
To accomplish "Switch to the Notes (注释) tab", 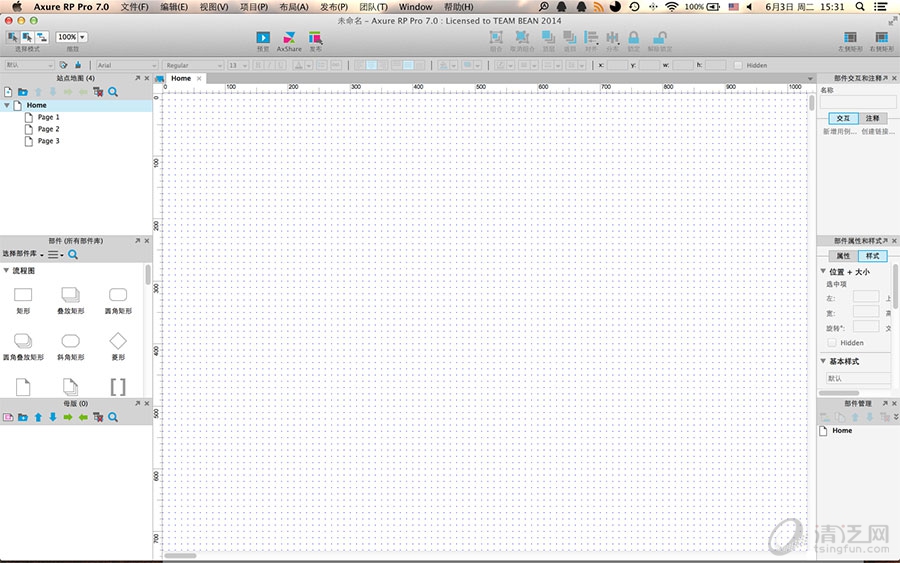I will tap(872, 118).
